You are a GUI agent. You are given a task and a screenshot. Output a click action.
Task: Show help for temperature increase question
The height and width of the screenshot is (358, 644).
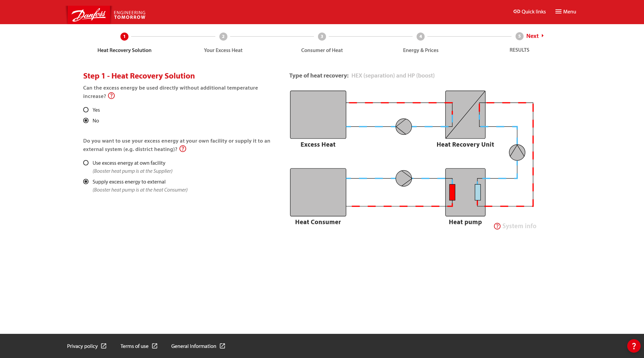pyautogui.click(x=111, y=96)
